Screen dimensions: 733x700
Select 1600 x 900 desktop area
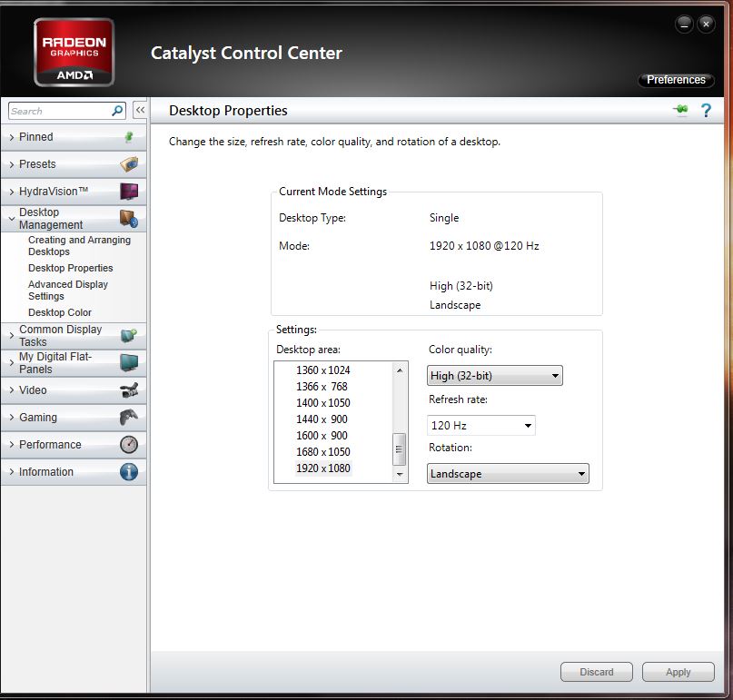pyautogui.click(x=322, y=436)
